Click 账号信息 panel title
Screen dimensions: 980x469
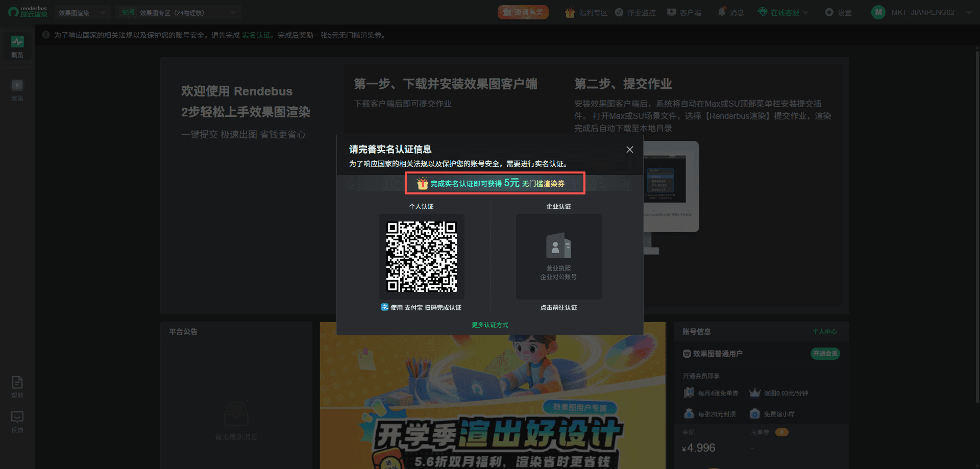tap(696, 332)
